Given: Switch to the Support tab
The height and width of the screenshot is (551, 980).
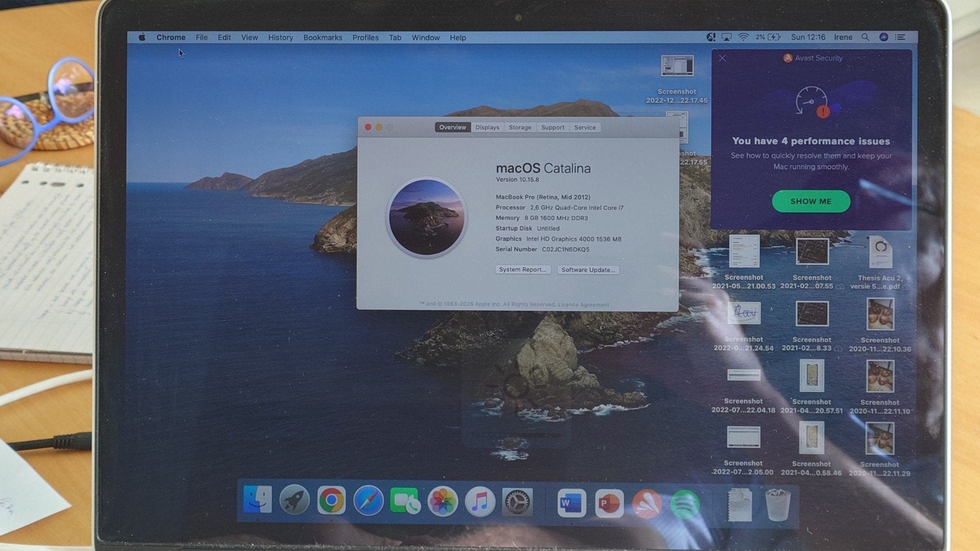Looking at the screenshot, I should click(x=552, y=127).
